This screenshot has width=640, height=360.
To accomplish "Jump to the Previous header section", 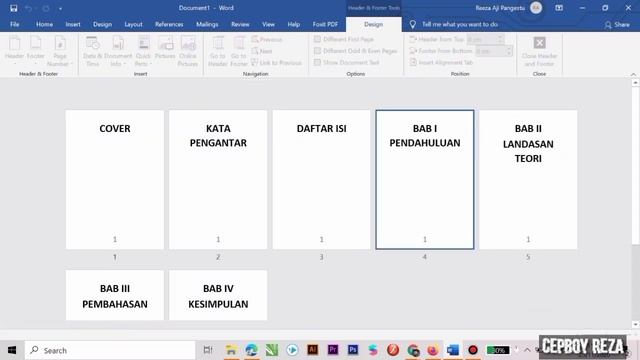I will [267, 40].
